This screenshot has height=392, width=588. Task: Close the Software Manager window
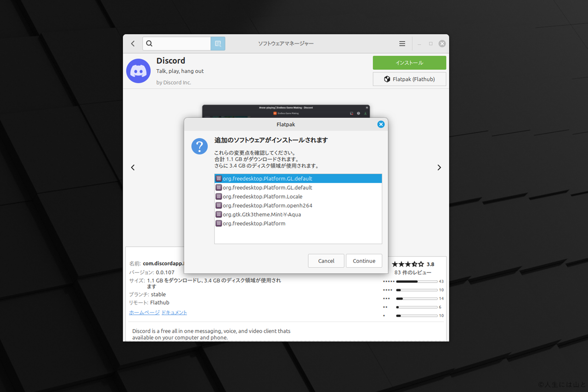point(442,44)
